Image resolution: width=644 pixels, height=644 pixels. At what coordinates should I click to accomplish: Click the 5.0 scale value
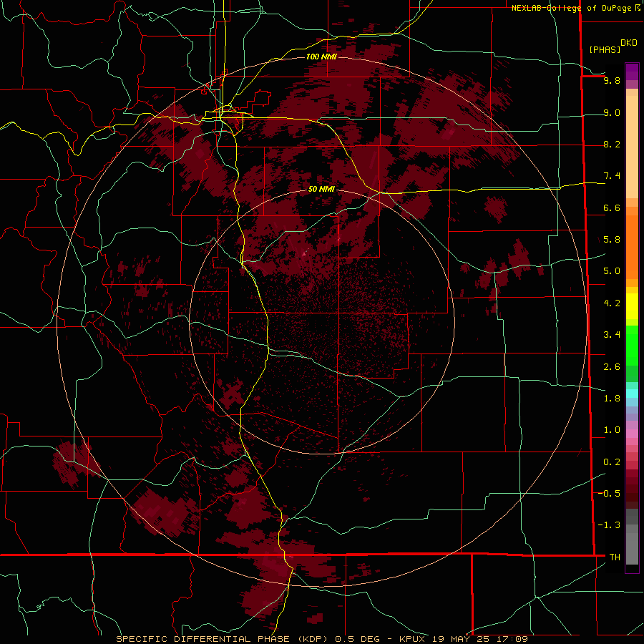point(612,271)
